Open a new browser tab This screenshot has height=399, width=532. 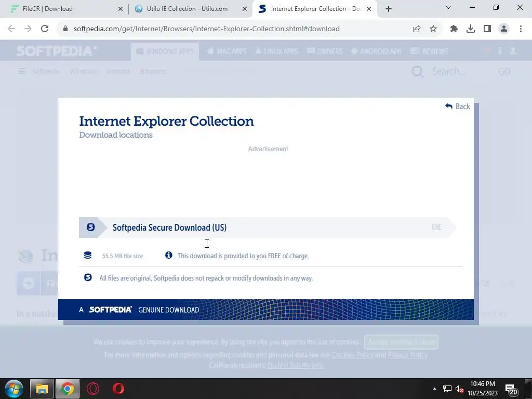[389, 9]
